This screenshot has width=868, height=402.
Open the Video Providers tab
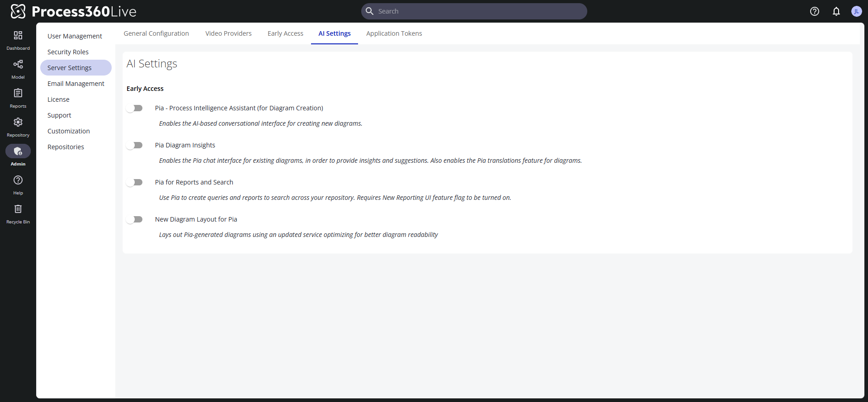click(x=228, y=33)
